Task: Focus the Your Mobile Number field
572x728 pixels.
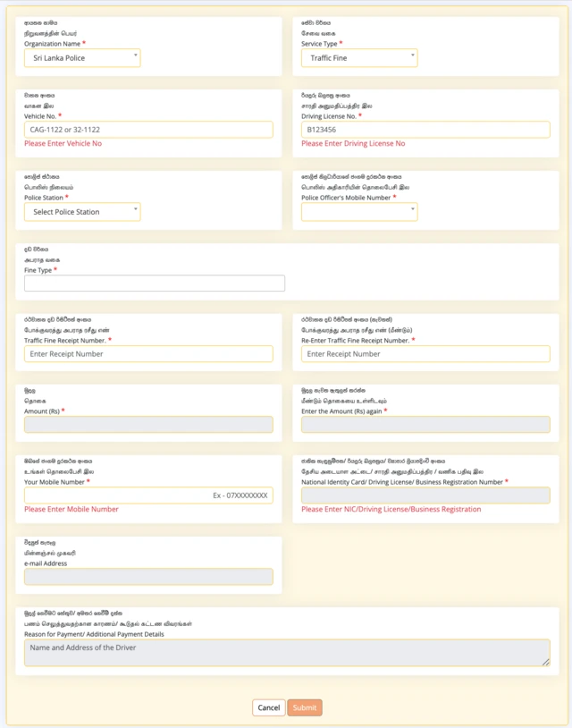Action: [148, 495]
